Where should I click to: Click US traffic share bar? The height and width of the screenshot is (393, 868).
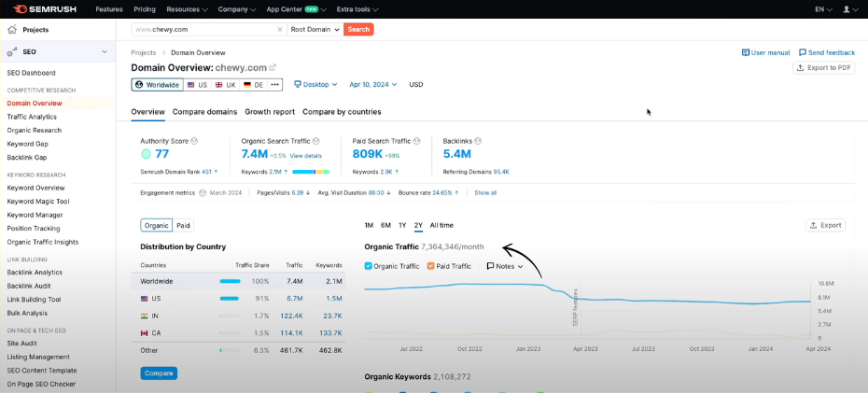[230, 299]
